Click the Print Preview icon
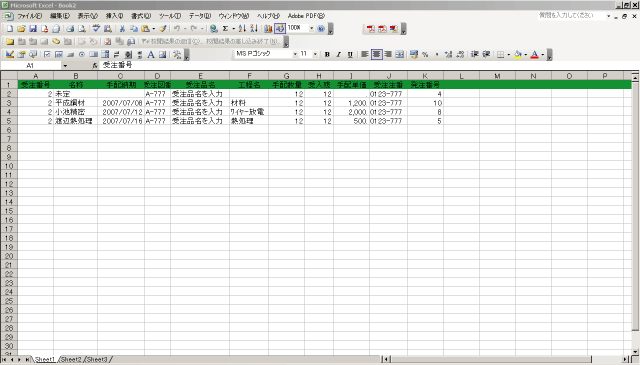The height and width of the screenshot is (365, 640). click(82, 29)
